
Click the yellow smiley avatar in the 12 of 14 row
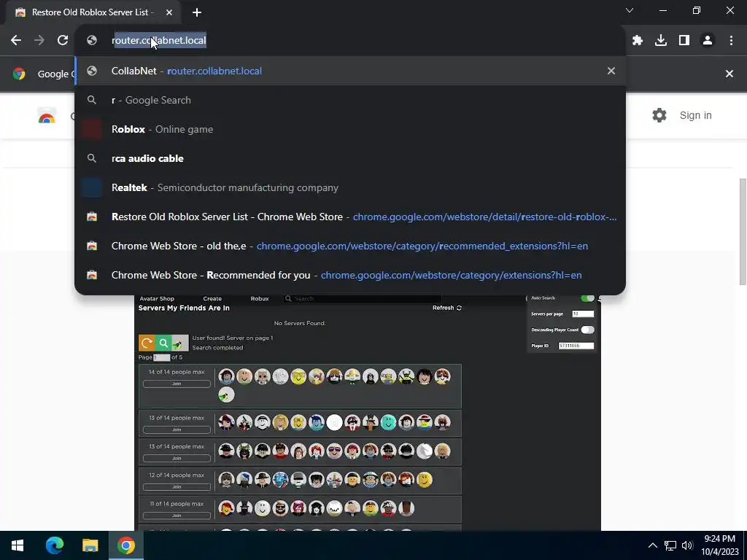(x=425, y=480)
